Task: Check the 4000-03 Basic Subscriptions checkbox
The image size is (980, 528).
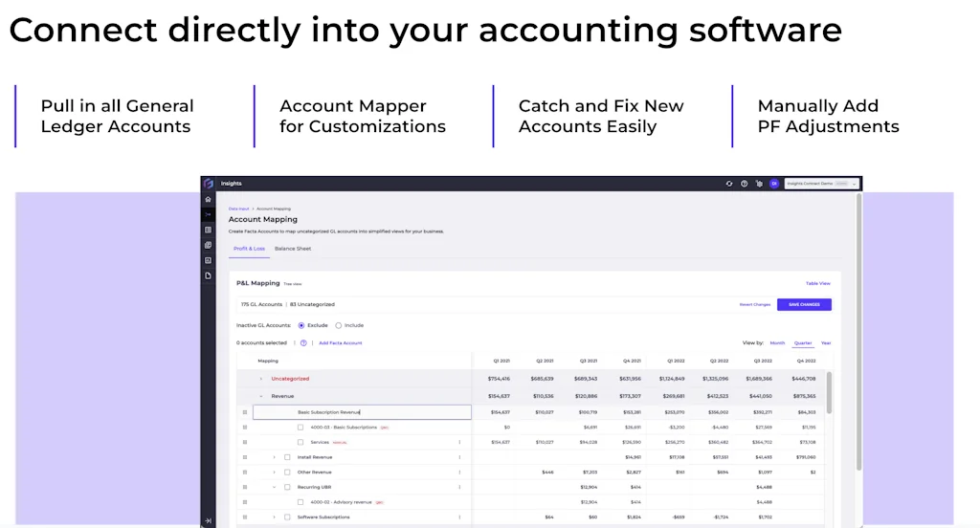Action: pos(301,428)
